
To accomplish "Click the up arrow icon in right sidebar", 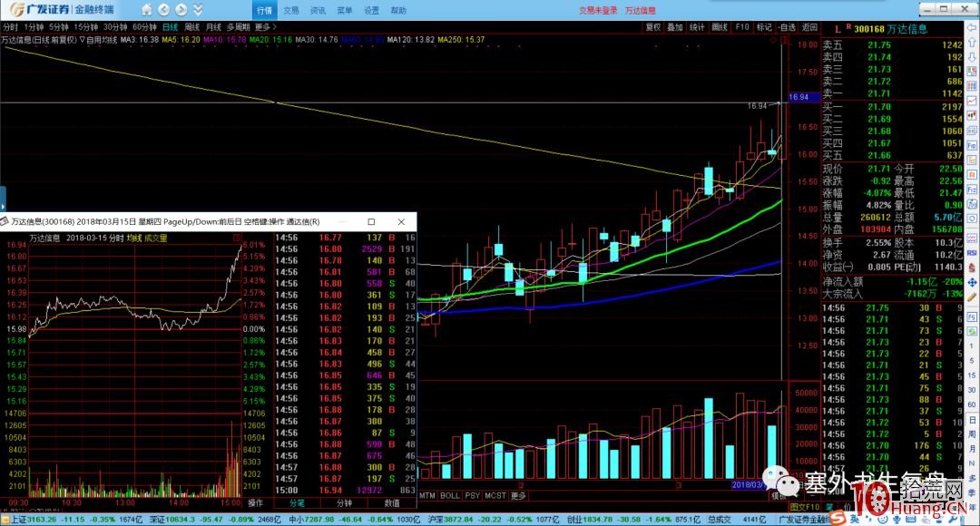I will click(972, 42).
